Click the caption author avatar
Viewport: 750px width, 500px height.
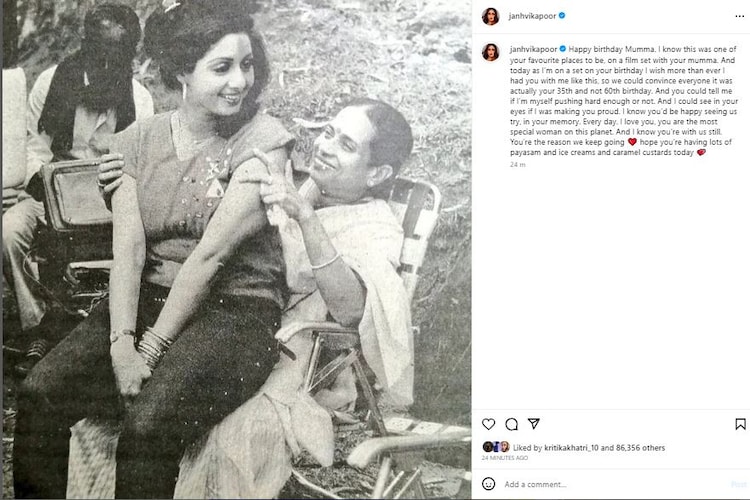pyautogui.click(x=490, y=52)
